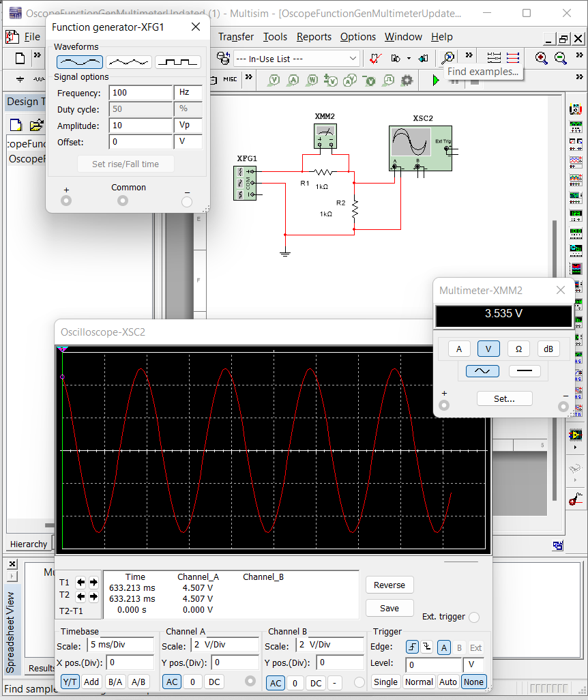Switch multimeter XMM2 to ohms measurement mode
This screenshot has width=588, height=700.
518,349
